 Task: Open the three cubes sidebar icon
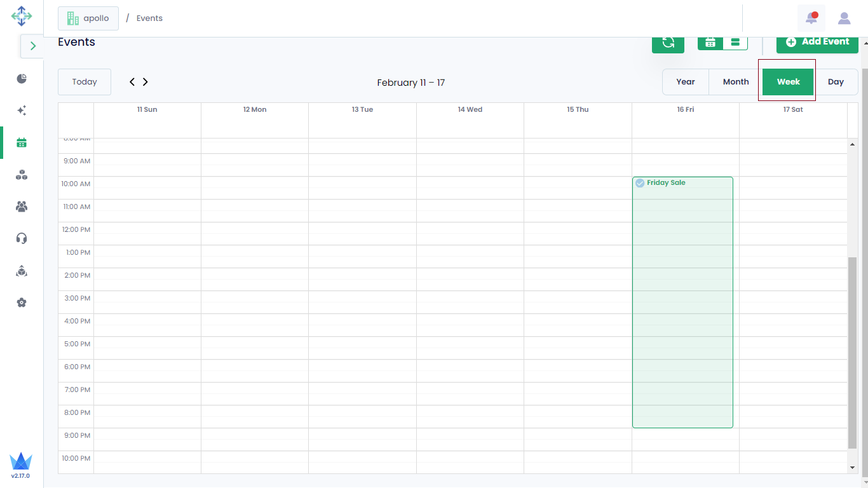(22, 175)
